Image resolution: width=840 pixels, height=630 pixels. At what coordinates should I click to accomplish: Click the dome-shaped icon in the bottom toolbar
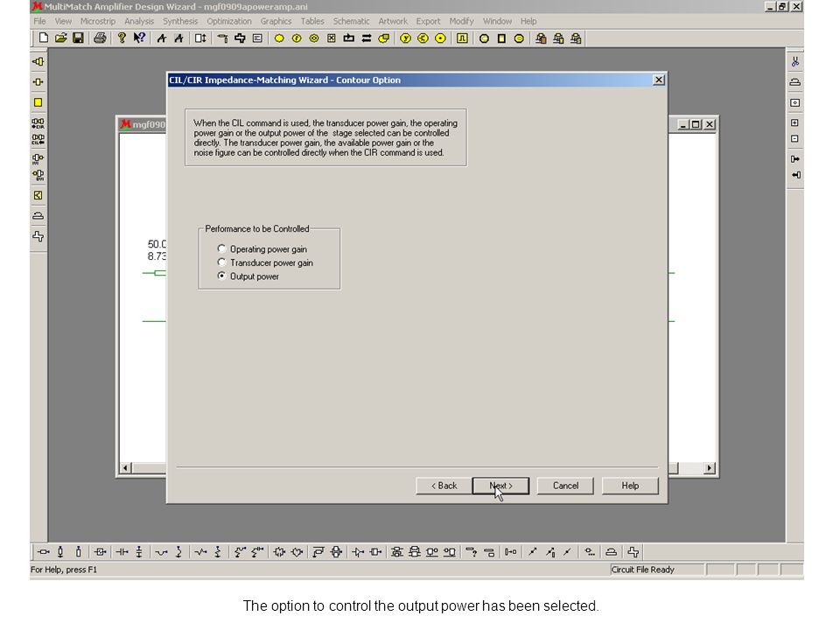[611, 552]
